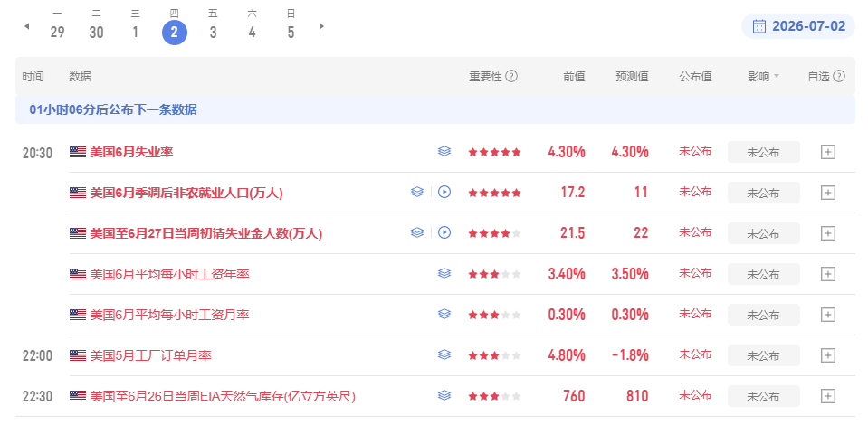Click 未公布 impact button for EIA天然气库存

(x=763, y=396)
